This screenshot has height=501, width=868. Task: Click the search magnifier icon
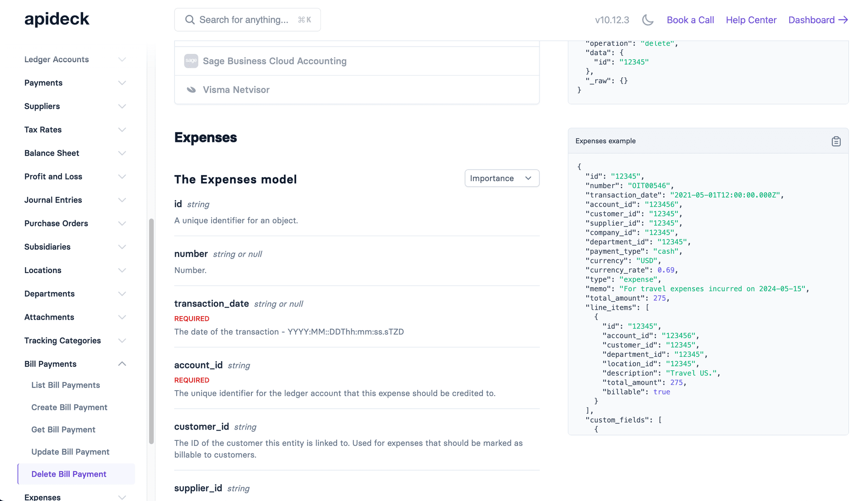tap(190, 20)
